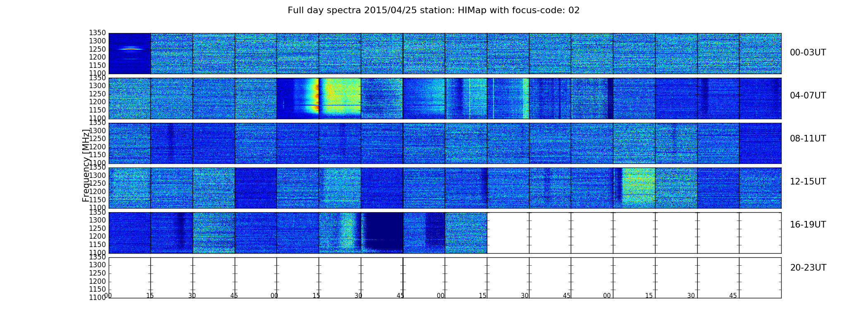Pick the '12-15UT' row label

pos(808,182)
